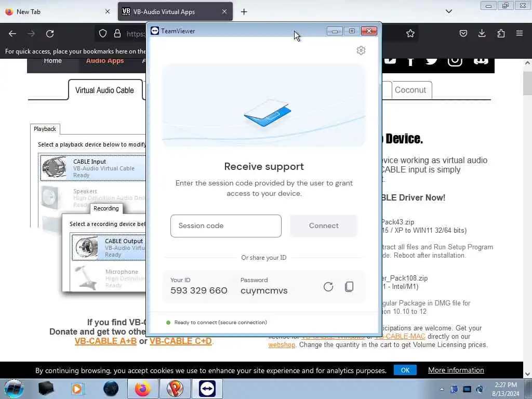Image resolution: width=532 pixels, height=399 pixels.
Task: Open the VB-CABLE C+D link
Action: click(x=180, y=341)
